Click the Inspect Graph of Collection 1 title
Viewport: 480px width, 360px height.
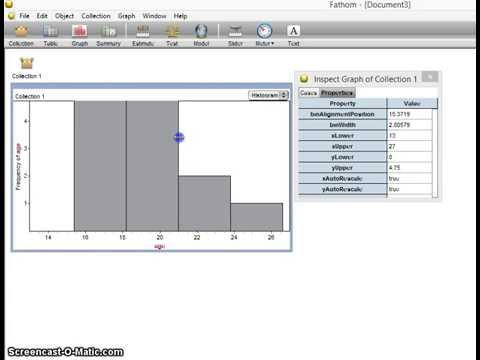(x=366, y=79)
